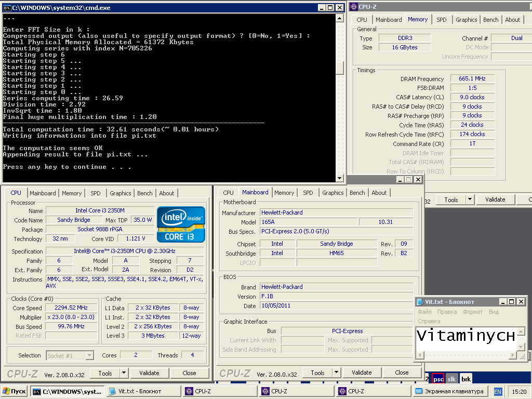Click the DRAM Frequency value 665.1 MHz
Image resolution: width=532 pixels, height=399 pixels.
(x=472, y=79)
